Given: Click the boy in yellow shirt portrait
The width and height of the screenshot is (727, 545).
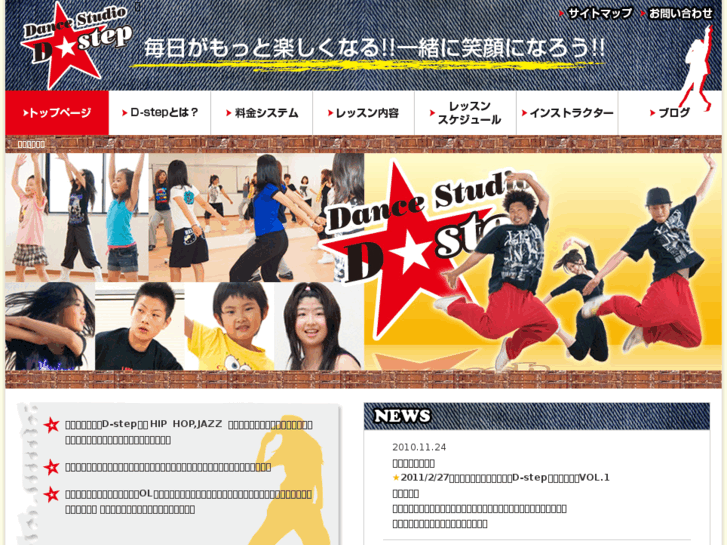Looking at the screenshot, I should click(x=229, y=326).
